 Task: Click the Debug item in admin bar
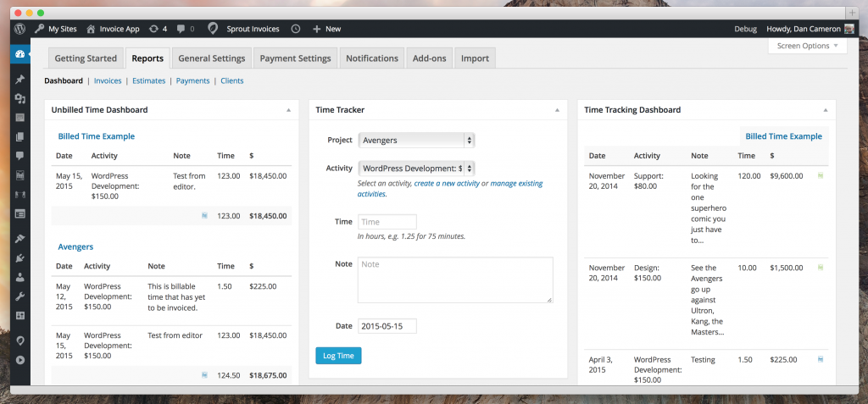pyautogui.click(x=746, y=29)
